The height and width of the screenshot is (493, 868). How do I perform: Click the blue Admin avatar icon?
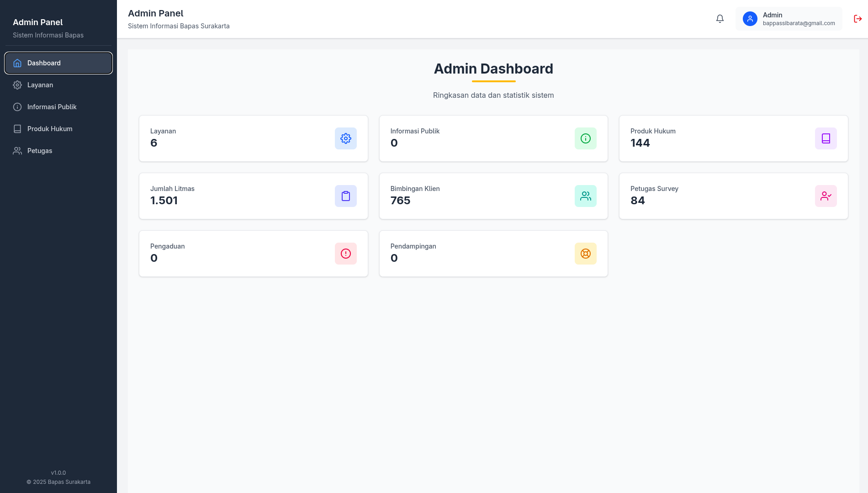tap(750, 19)
